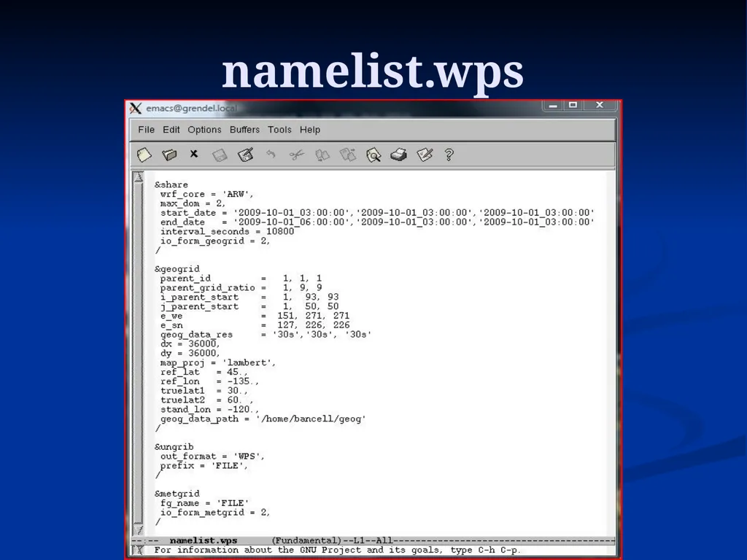Click the max_dom = 2 line
Screen dimensions: 747x560
pos(193,203)
